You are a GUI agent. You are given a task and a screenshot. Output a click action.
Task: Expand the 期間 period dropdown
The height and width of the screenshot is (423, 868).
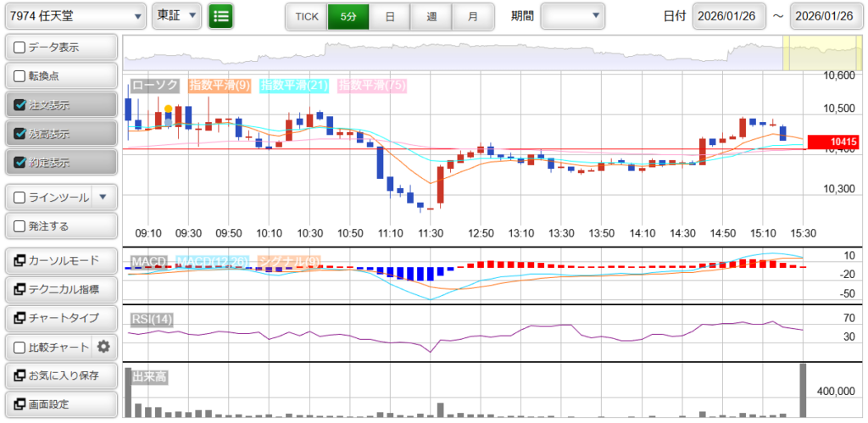point(573,16)
